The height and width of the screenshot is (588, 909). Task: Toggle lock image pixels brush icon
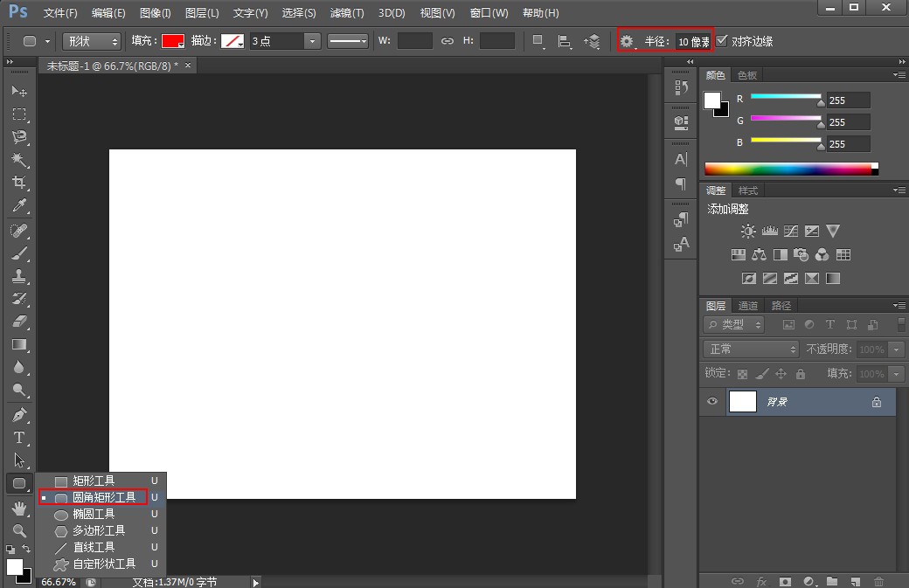762,374
